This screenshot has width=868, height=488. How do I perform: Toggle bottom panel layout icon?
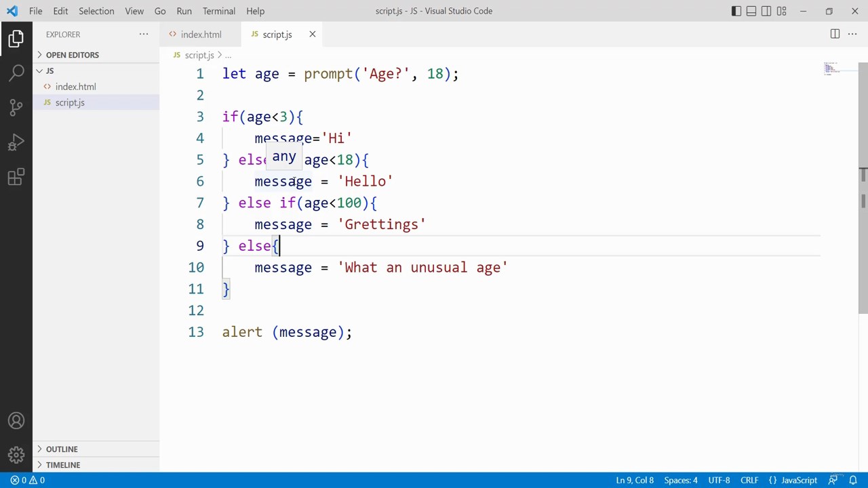[x=751, y=11]
